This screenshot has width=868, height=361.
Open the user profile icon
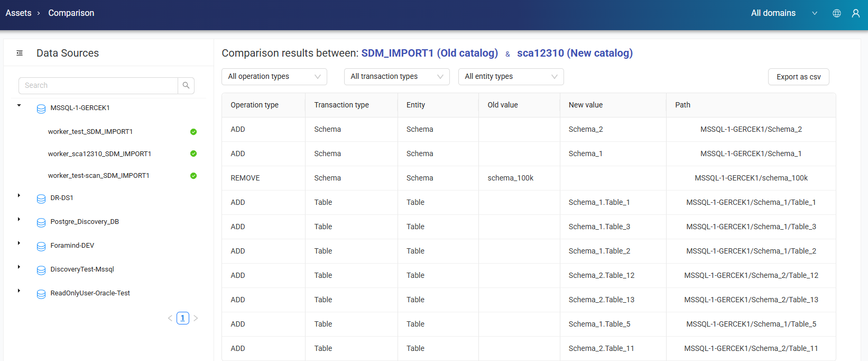(x=856, y=13)
